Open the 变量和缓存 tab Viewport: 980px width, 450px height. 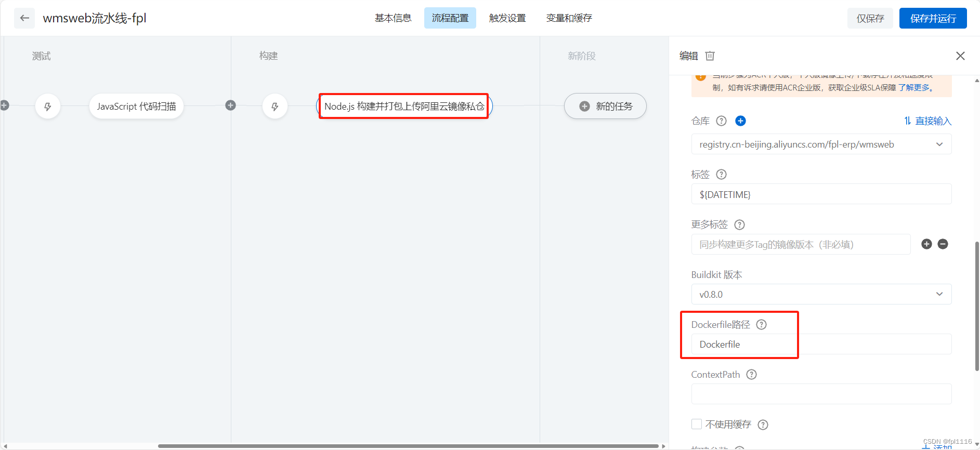click(x=569, y=18)
